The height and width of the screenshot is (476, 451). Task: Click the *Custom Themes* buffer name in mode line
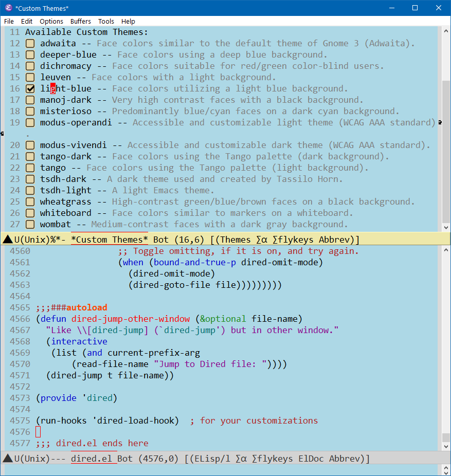110,240
